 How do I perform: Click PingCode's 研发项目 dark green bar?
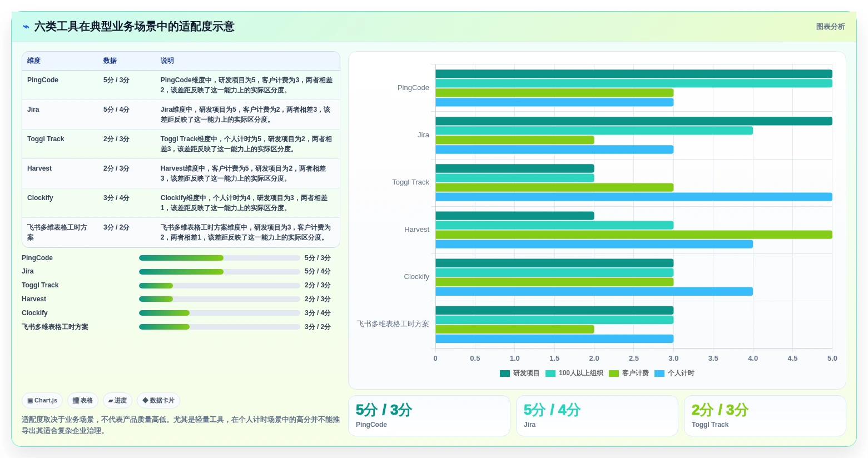pos(634,74)
